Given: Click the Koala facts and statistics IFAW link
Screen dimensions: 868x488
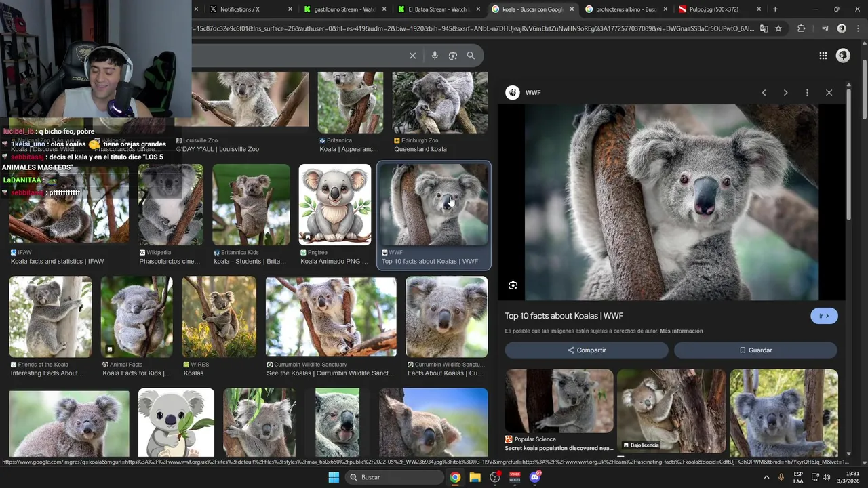Looking at the screenshot, I should 57,262.
